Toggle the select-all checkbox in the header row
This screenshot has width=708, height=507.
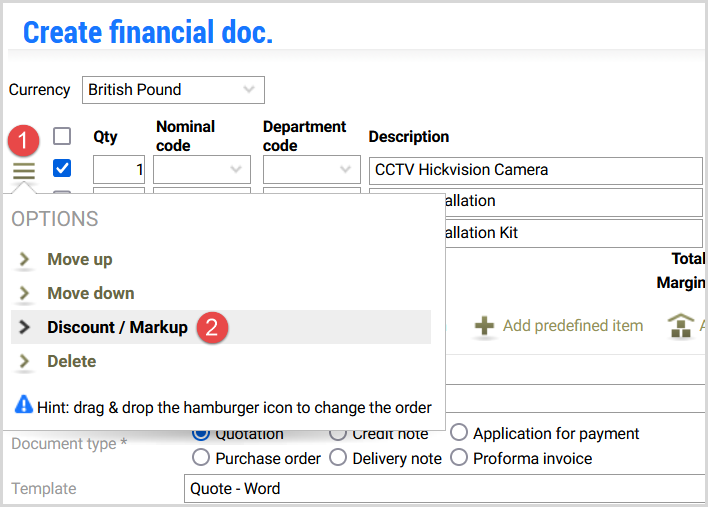click(62, 136)
